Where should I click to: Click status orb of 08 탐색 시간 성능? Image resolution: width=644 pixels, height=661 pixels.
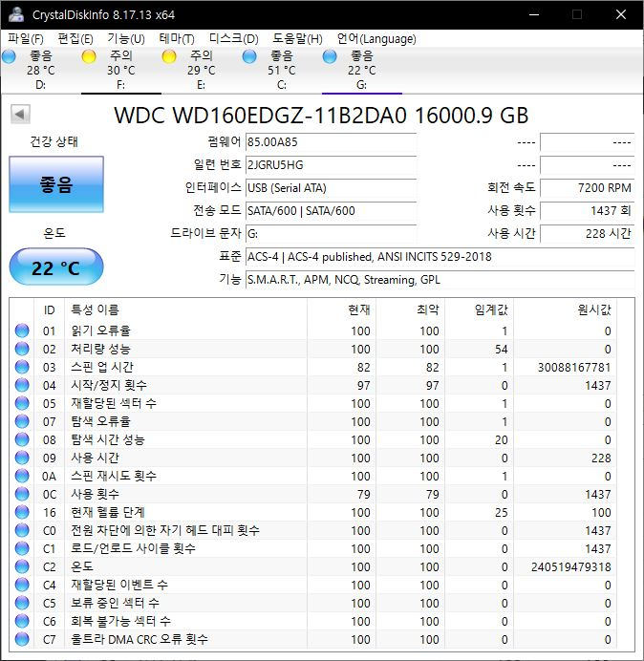click(22, 439)
